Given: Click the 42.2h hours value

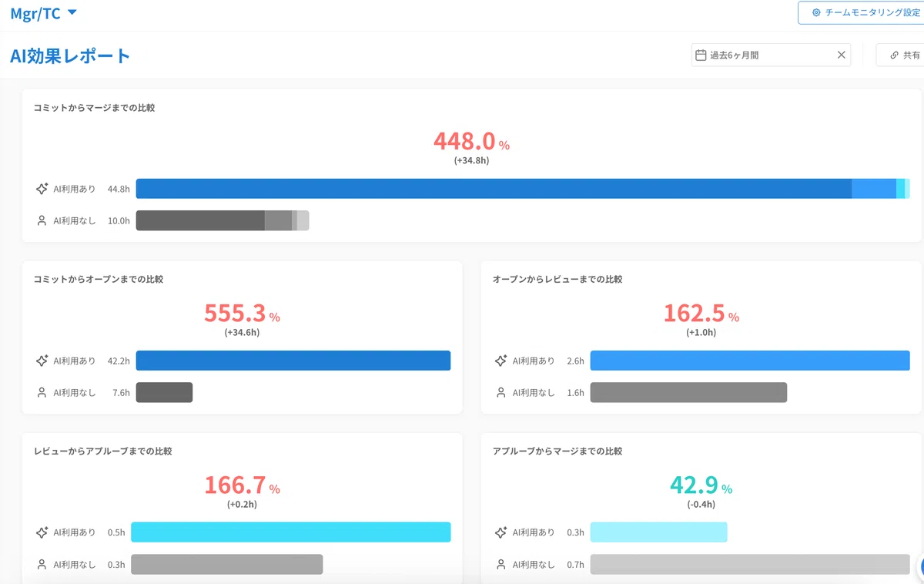Looking at the screenshot, I should click(x=119, y=361).
